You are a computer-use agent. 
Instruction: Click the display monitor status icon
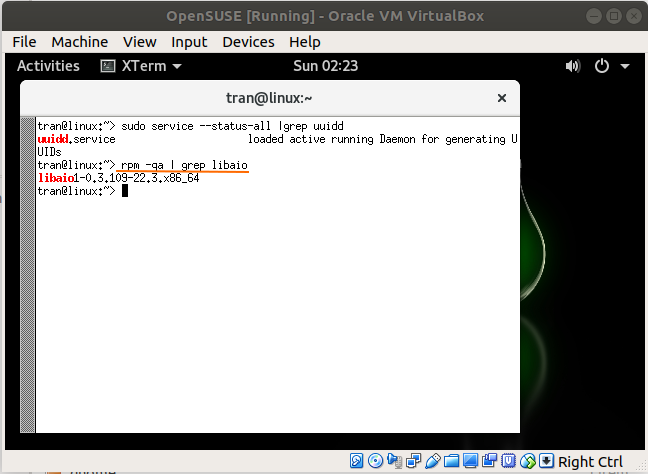[x=470, y=460]
